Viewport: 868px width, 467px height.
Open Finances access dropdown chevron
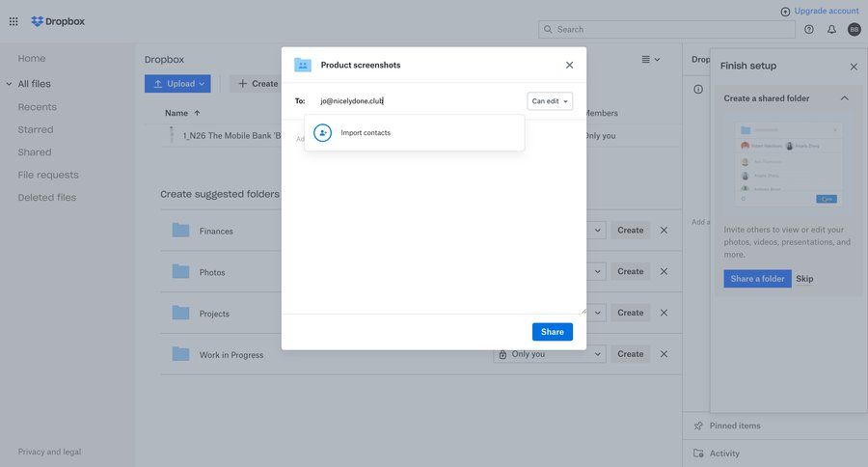(597, 230)
